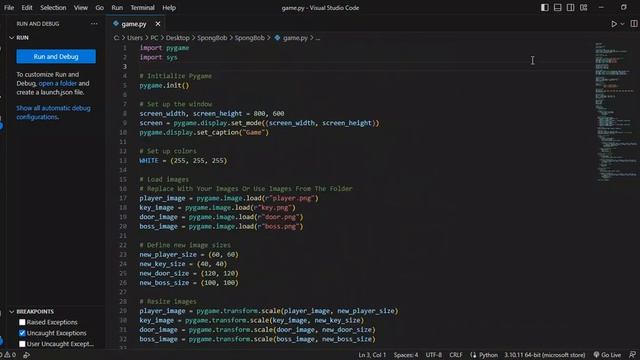
Task: Change indentation via Spaces: 4
Action: 406,355
